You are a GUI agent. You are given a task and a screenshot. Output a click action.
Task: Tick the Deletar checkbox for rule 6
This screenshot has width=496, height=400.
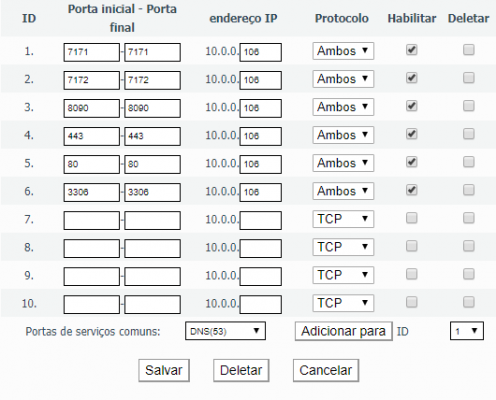point(469,190)
